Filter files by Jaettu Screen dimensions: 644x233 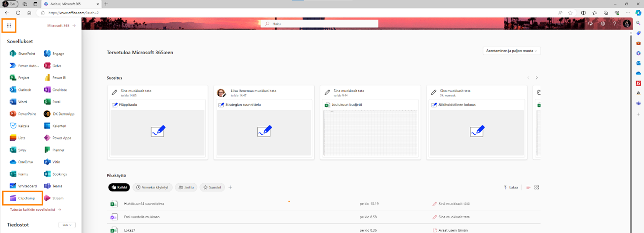[186, 188]
